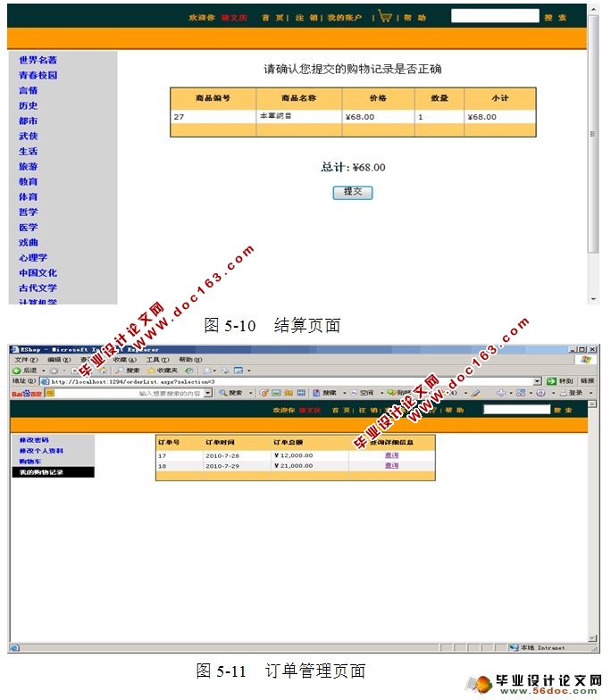Open the 工具(T) menu
Viewport: 611px width, 700px height.
coord(157,360)
